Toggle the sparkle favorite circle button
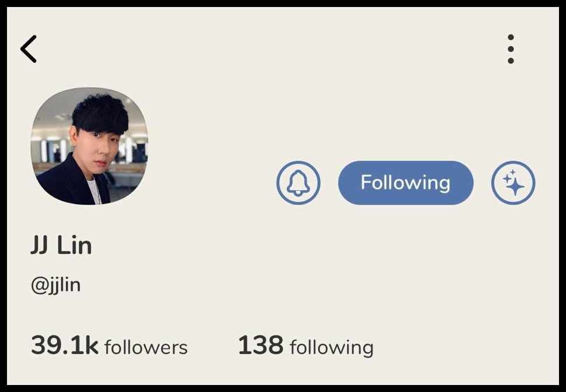 513,183
